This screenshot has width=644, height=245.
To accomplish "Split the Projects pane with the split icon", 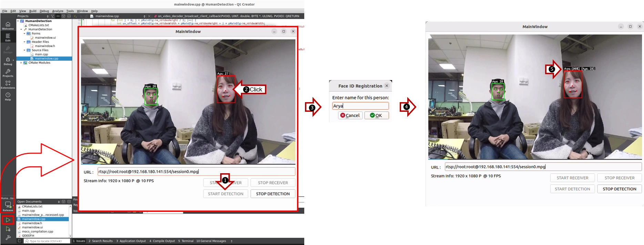I will click(63, 16).
